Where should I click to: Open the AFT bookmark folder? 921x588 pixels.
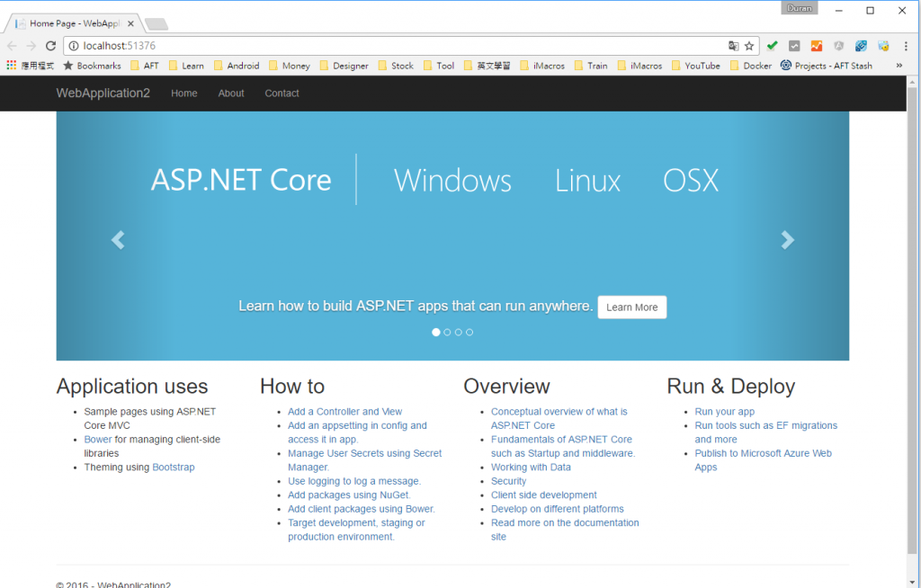[x=145, y=66]
